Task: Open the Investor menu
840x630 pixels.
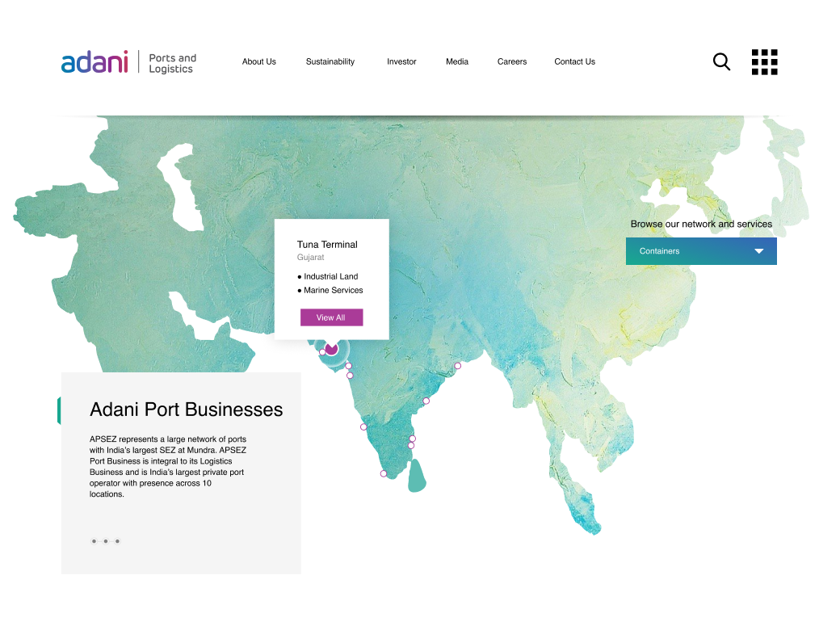Action: [x=401, y=61]
